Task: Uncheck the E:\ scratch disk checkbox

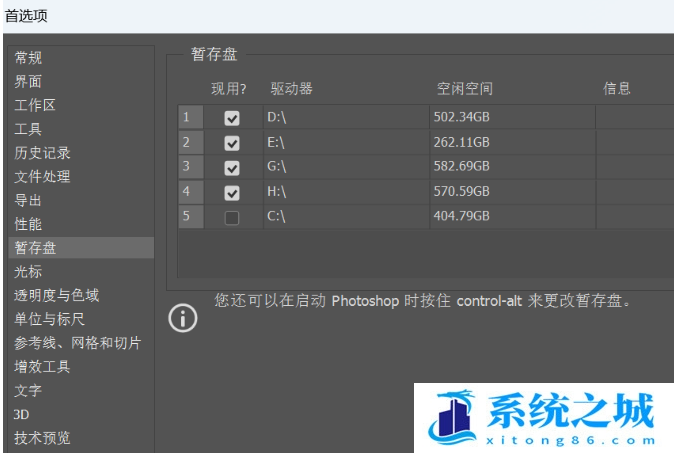Action: (232, 143)
